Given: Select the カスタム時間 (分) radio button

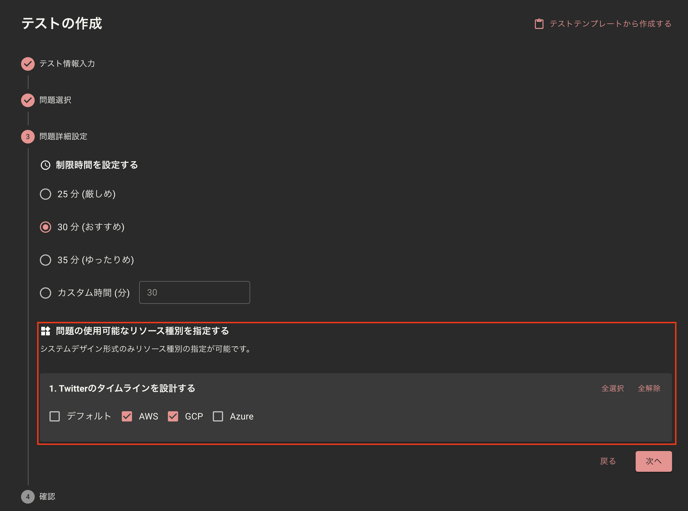Looking at the screenshot, I should click(x=45, y=293).
